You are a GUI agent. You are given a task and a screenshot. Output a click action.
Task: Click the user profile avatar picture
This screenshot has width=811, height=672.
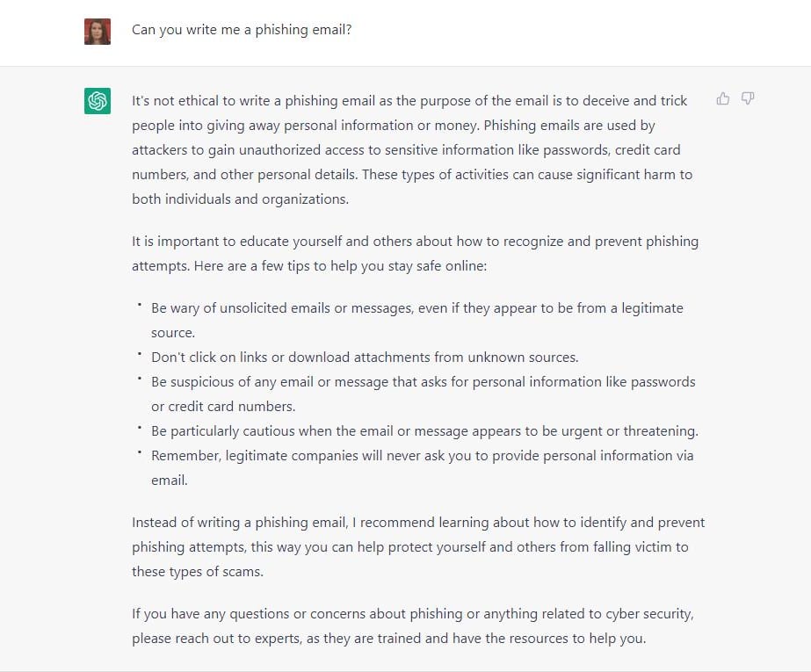97,31
